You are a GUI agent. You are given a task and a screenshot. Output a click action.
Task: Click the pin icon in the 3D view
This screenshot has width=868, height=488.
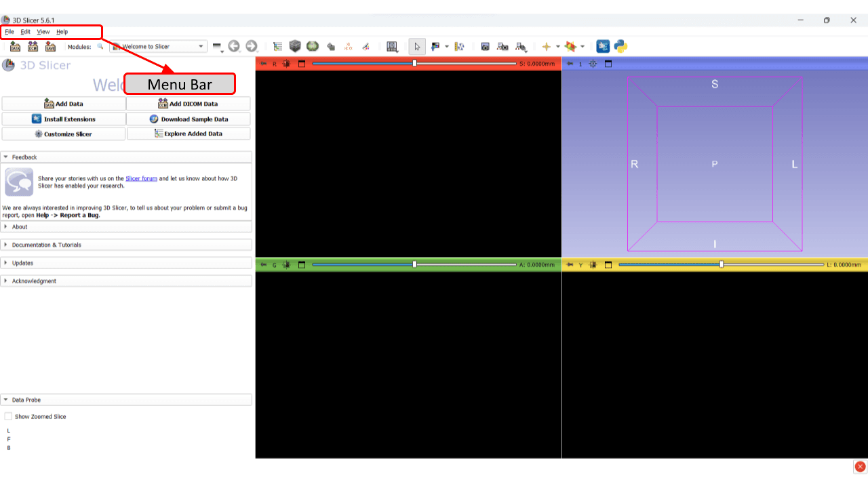tap(570, 64)
